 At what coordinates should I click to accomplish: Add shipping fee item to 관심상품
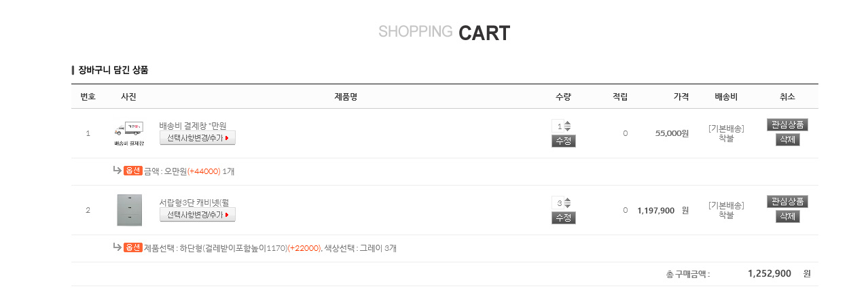click(x=787, y=124)
